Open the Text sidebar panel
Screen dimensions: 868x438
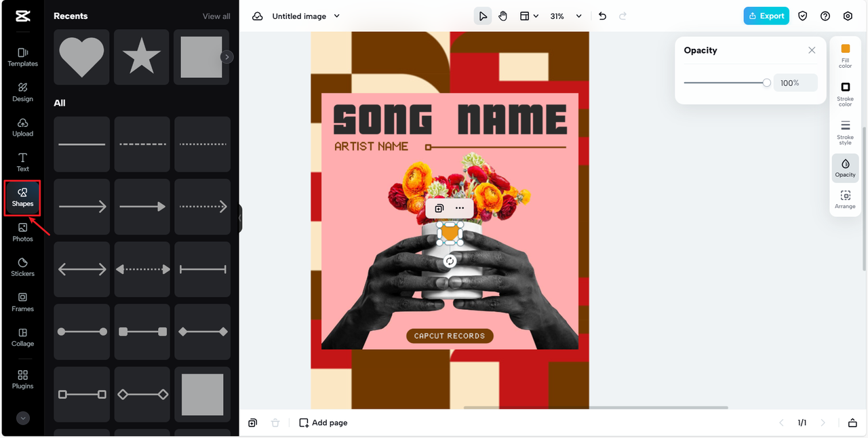22,163
